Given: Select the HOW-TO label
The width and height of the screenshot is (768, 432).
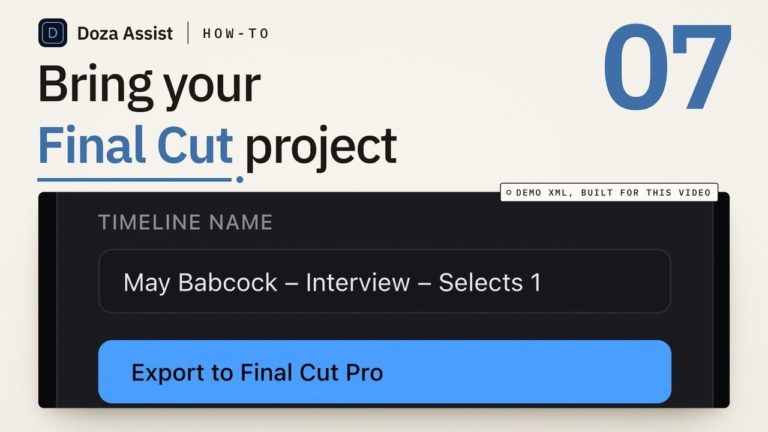Looking at the screenshot, I should [236, 33].
